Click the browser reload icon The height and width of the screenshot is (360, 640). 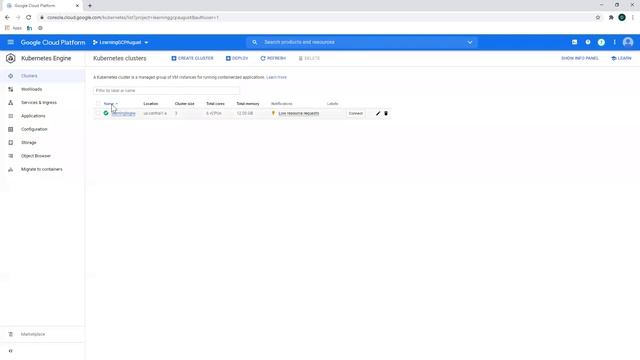click(x=29, y=18)
